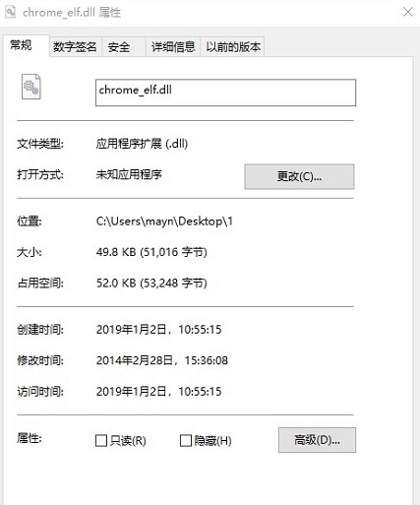This screenshot has width=420, height=505.
Task: Close the chrome_elf.dll properties window
Action: 408,12
